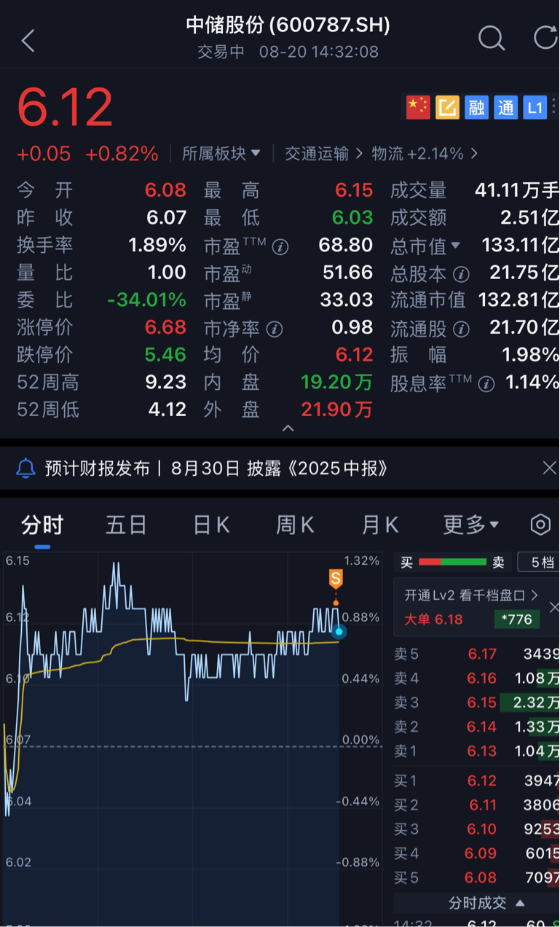The height and width of the screenshot is (927, 560).
Task: Select the 买1 row at 6.12
Action: pyautogui.click(x=476, y=781)
